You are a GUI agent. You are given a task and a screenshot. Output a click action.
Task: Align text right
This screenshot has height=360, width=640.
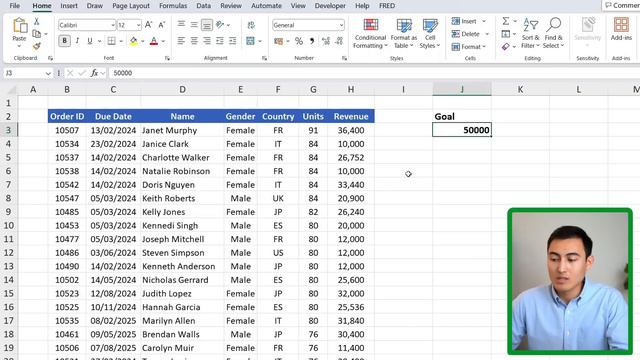tap(207, 41)
